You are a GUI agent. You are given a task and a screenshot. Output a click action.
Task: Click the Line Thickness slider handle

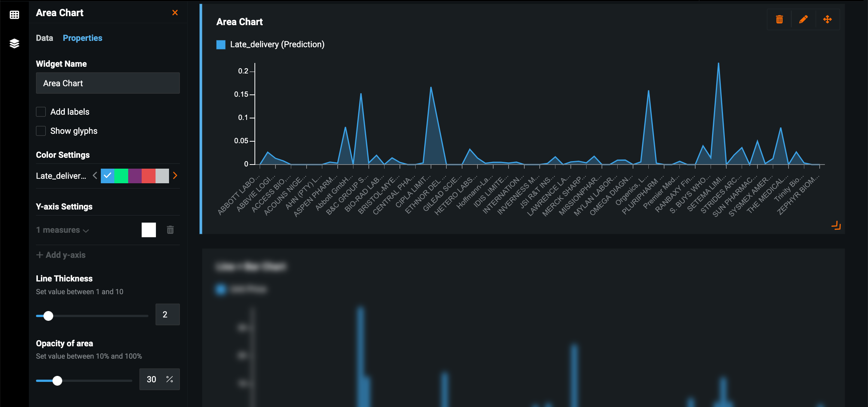(x=48, y=316)
